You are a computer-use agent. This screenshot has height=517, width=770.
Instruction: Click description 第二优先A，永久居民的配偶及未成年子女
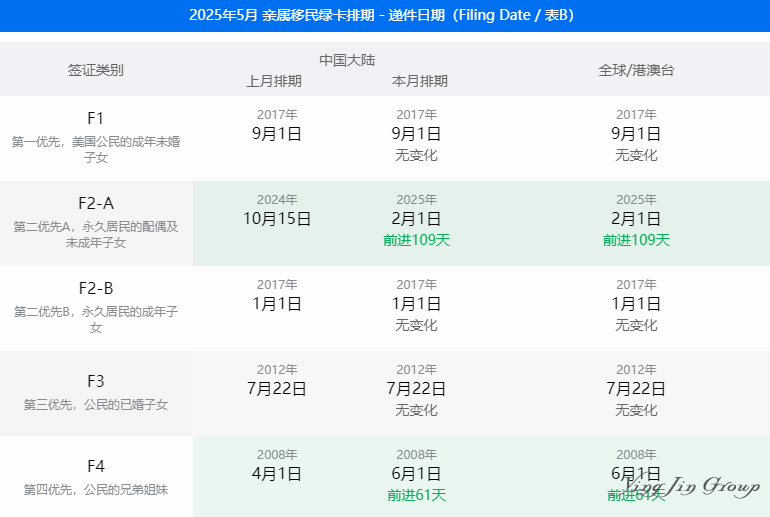tap(96, 234)
